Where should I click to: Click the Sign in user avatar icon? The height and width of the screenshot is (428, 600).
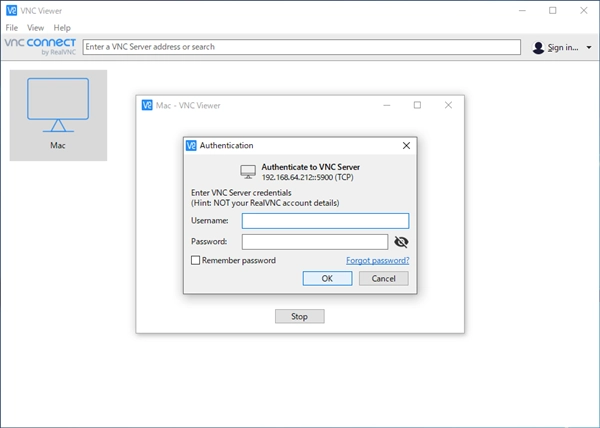(x=538, y=47)
